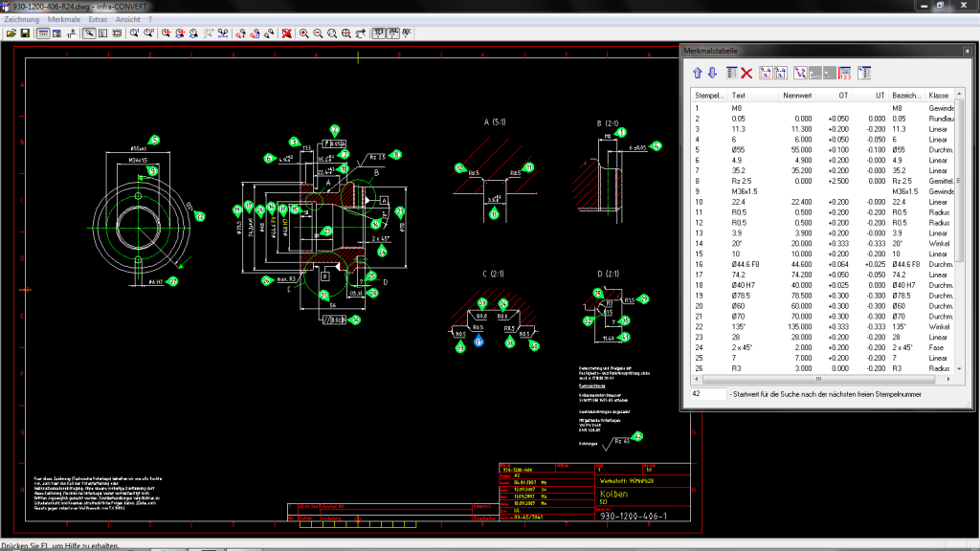
Task: Click the dotted-frame stamp grouping icon
Action: click(781, 73)
